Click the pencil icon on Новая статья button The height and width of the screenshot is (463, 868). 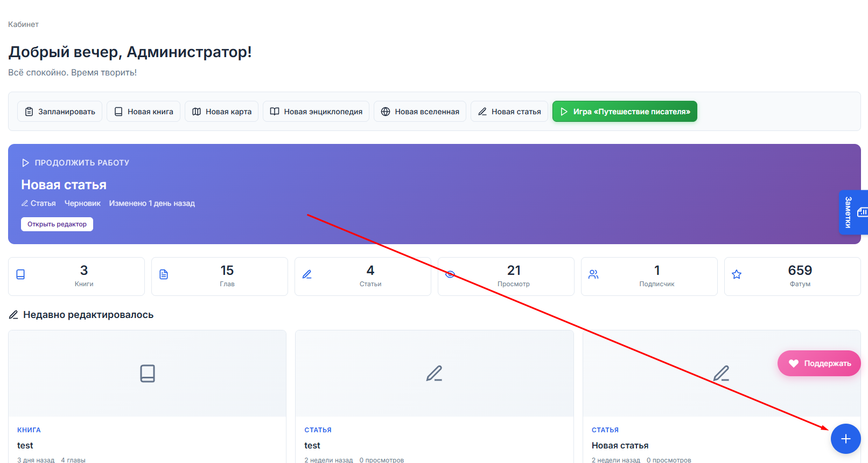[x=482, y=112]
